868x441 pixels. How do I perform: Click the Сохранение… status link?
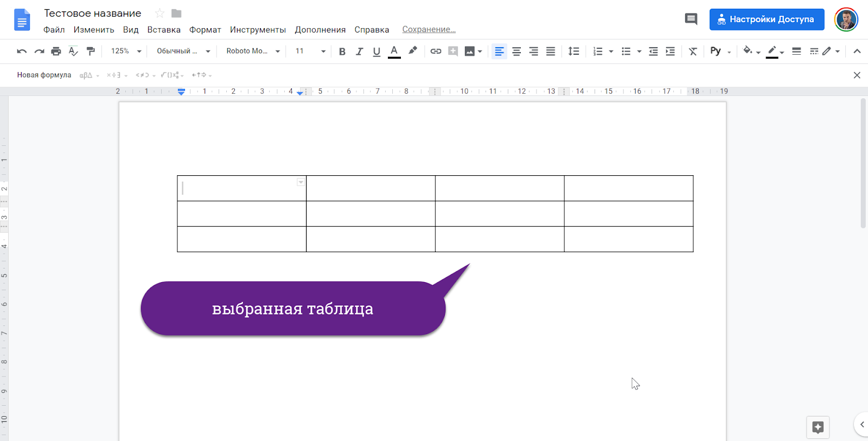pyautogui.click(x=429, y=29)
